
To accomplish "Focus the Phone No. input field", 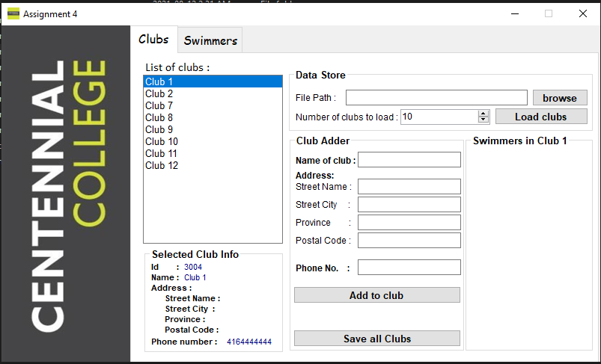I will (x=409, y=267).
